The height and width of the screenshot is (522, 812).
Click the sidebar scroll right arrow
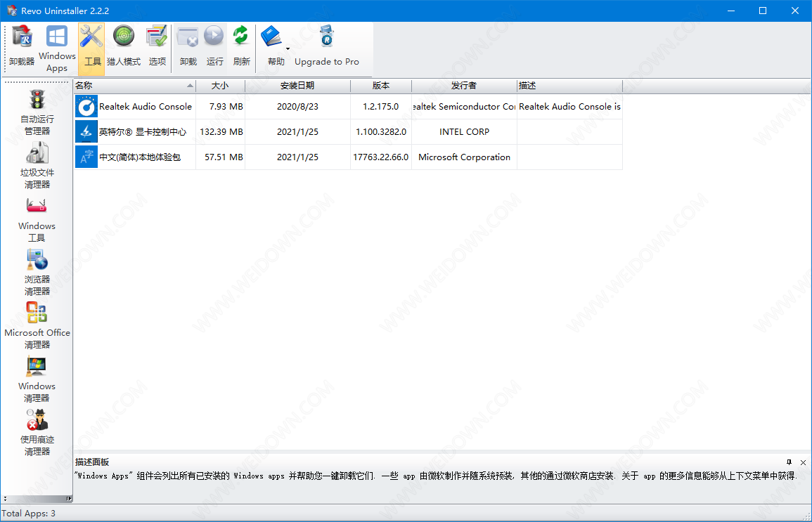coord(69,499)
